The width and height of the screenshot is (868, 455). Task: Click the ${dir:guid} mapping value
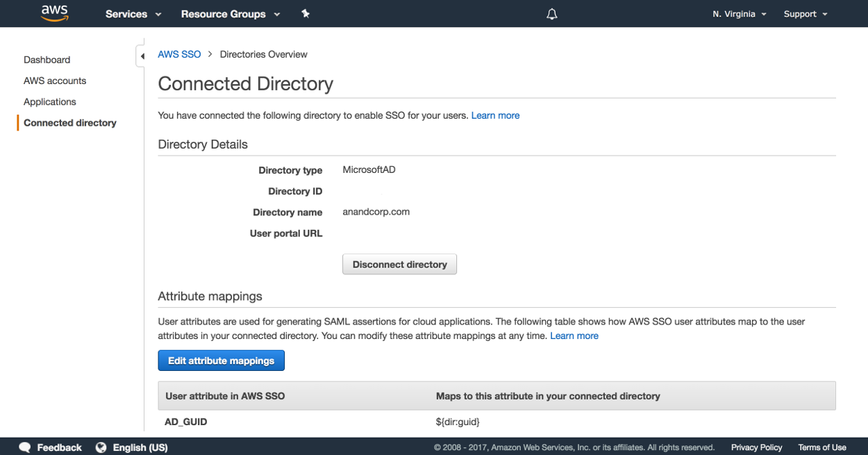(x=458, y=422)
